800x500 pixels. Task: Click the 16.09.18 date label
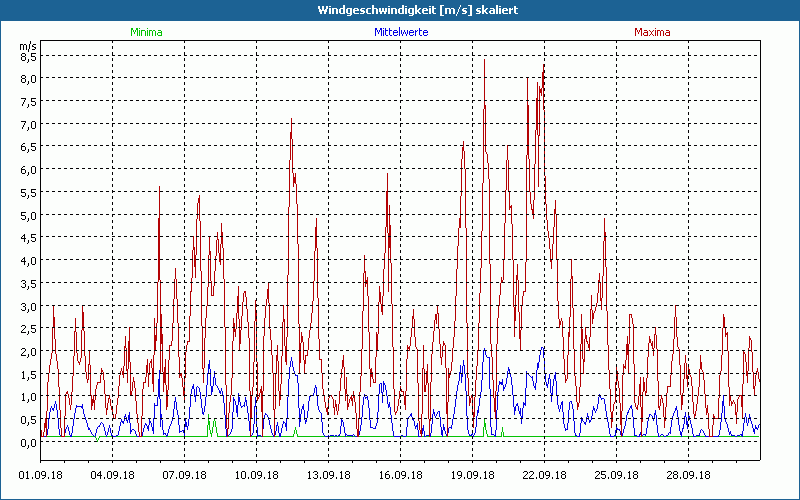[401, 475]
